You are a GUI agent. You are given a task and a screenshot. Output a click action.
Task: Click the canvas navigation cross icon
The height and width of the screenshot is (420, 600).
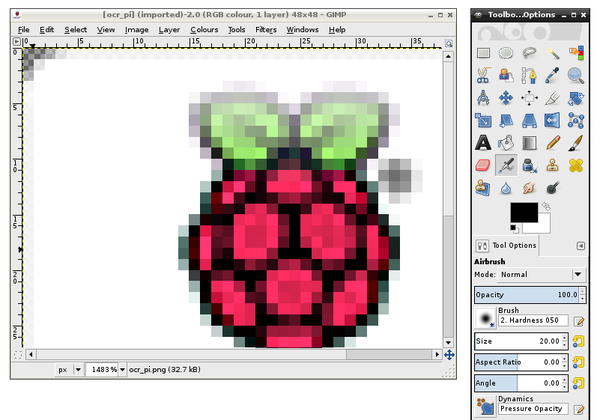[x=449, y=355]
